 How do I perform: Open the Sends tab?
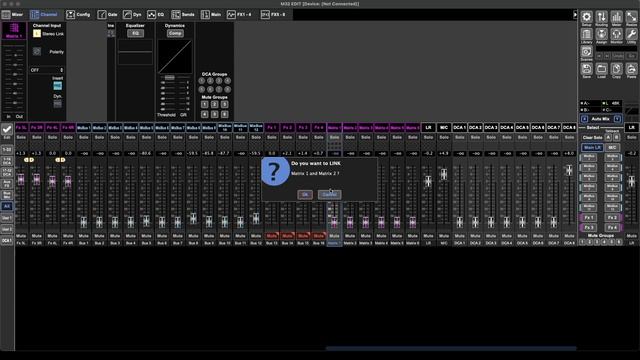tap(183, 15)
